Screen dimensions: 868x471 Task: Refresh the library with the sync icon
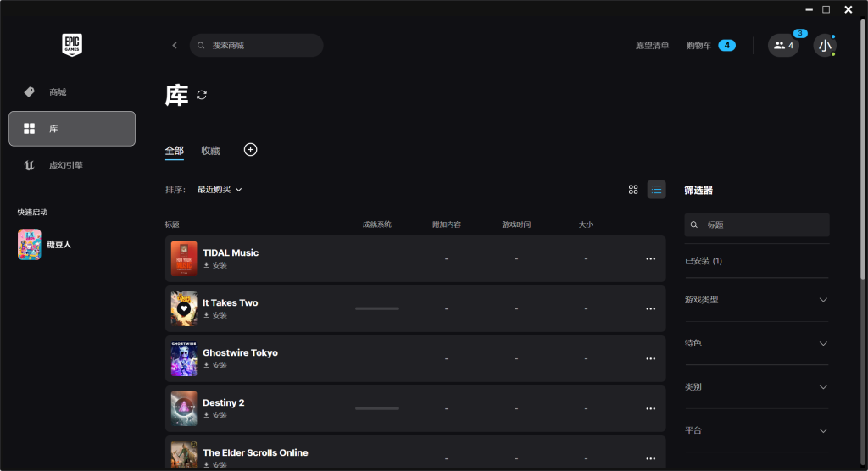coord(202,95)
